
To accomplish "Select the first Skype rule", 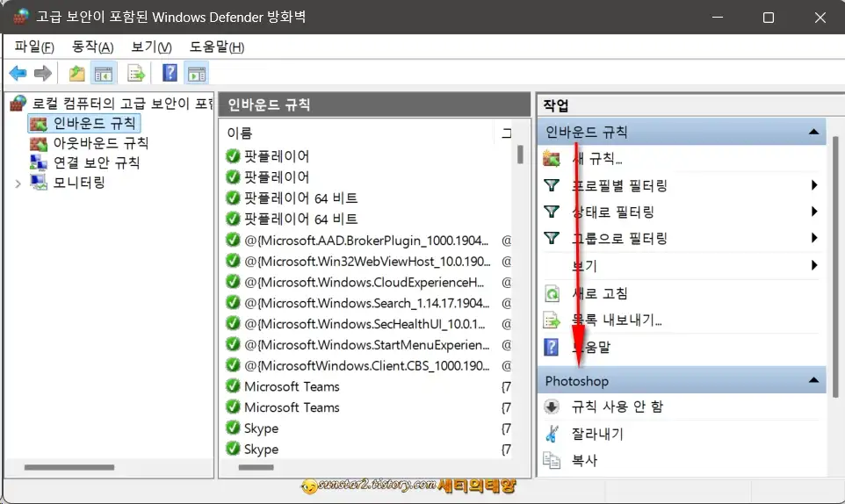I will pos(261,428).
